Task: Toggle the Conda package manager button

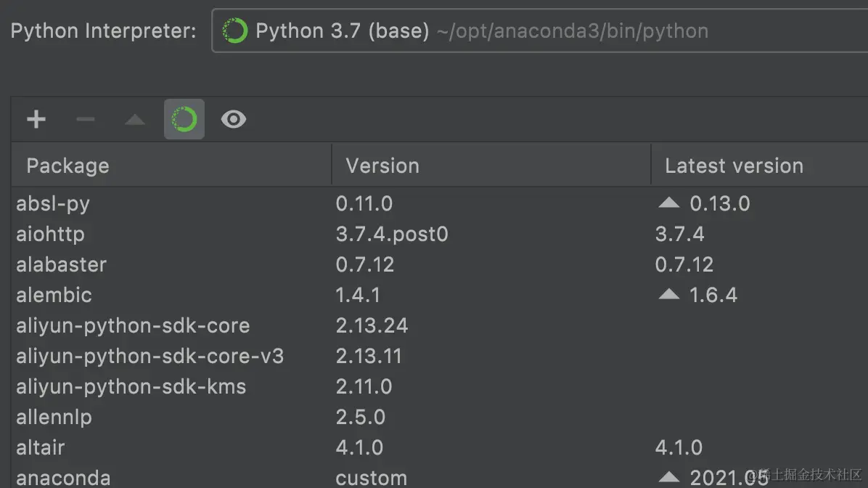Action: [184, 119]
